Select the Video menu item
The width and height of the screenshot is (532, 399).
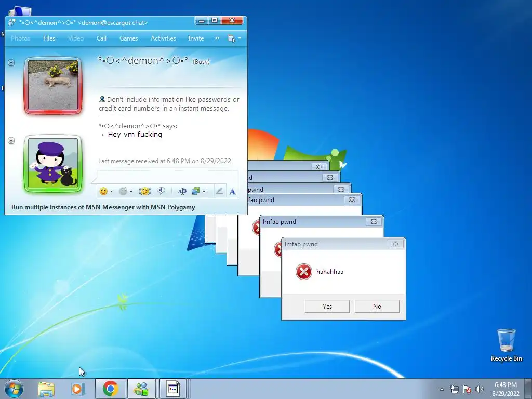click(76, 38)
